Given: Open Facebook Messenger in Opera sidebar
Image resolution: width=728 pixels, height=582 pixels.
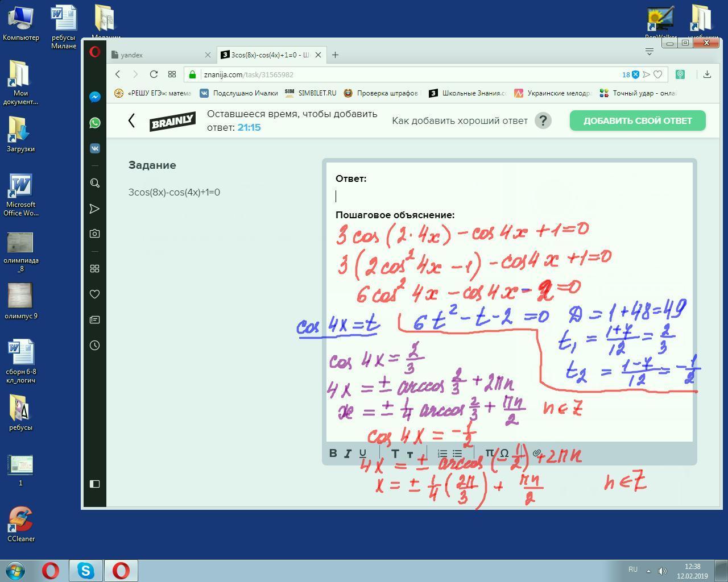Looking at the screenshot, I should 95,97.
